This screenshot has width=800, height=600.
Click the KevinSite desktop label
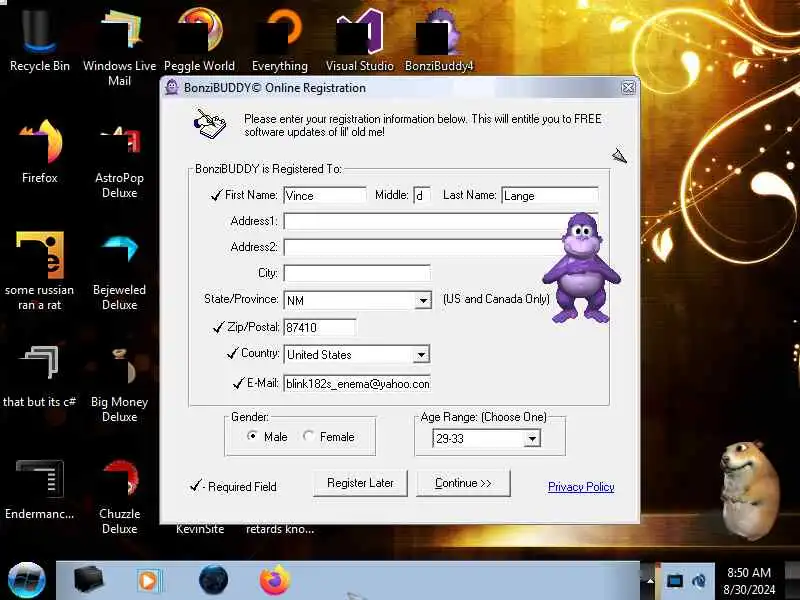tap(200, 529)
